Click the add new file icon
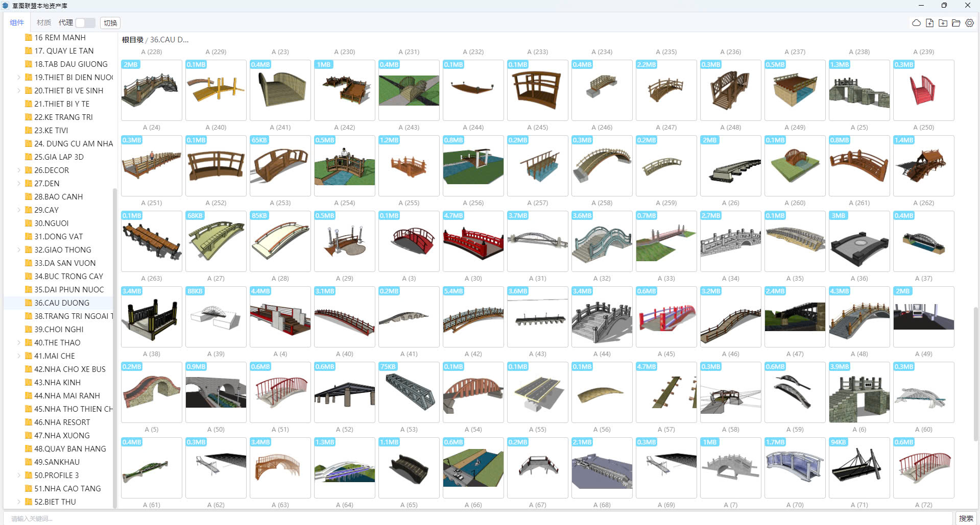Viewport: 980px width, 525px height. tap(929, 23)
